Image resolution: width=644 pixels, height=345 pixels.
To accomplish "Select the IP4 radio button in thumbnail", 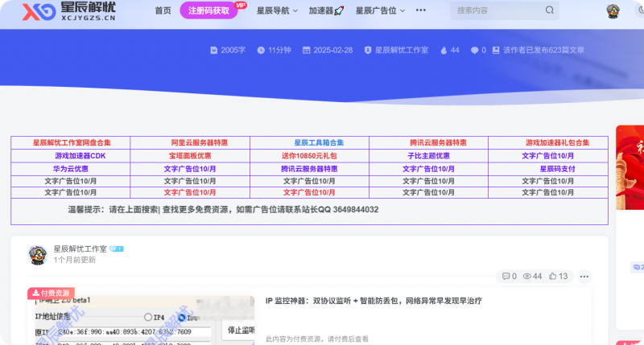I will [x=148, y=317].
